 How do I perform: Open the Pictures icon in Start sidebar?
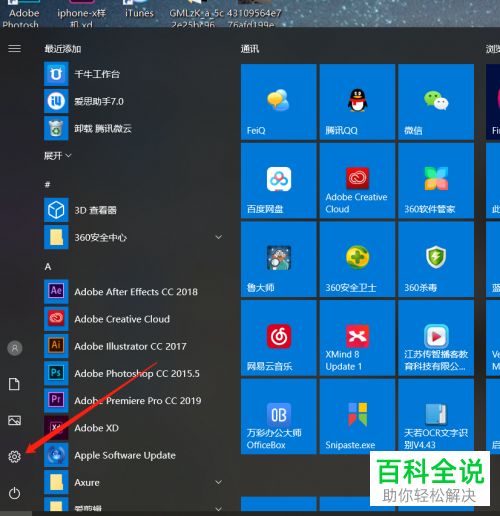pos(14,420)
